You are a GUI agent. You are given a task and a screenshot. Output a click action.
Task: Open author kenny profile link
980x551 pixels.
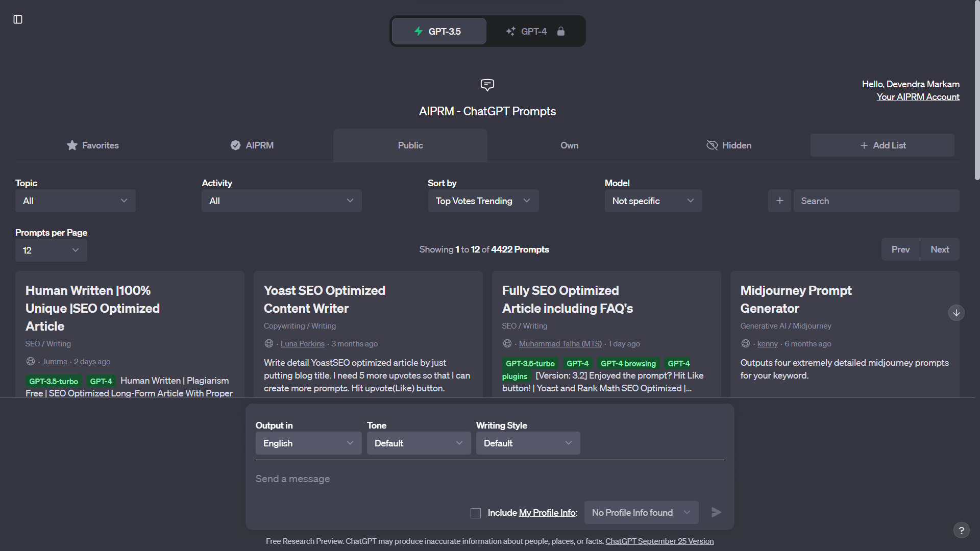point(767,344)
